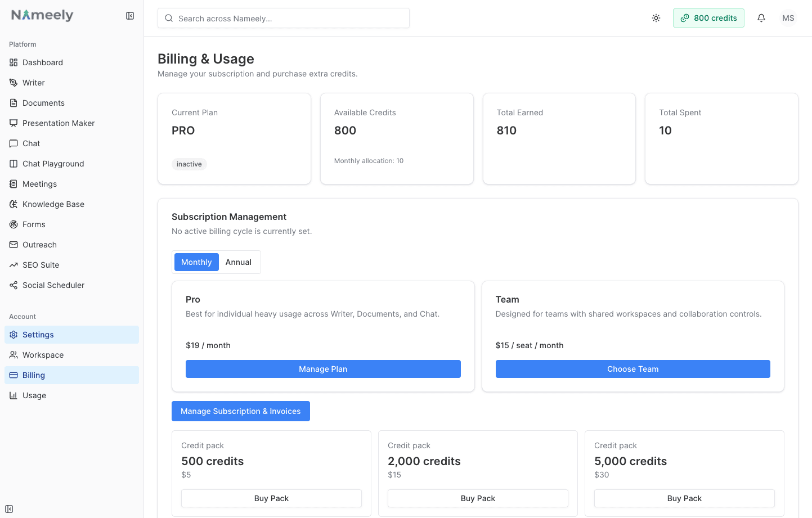Open the Outreach section
Image resolution: width=812 pixels, height=518 pixels.
pyautogui.click(x=38, y=245)
